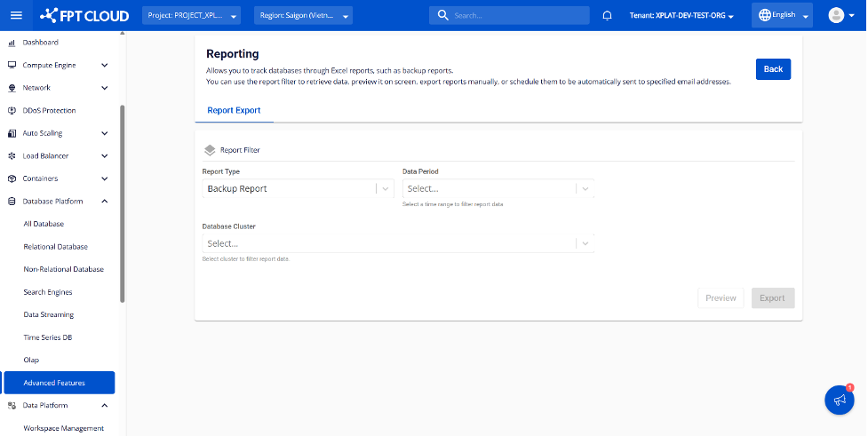
Task: Click the user avatar profile icon
Action: pos(835,15)
